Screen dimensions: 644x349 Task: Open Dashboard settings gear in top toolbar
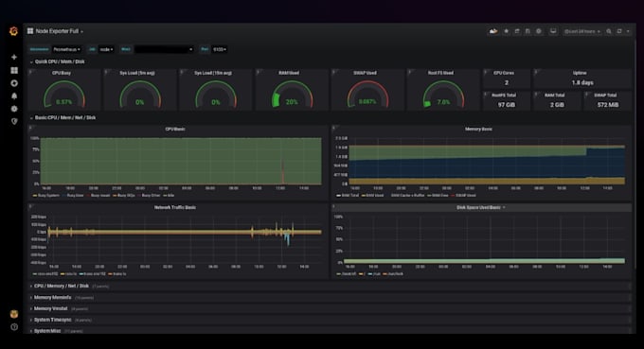point(539,31)
